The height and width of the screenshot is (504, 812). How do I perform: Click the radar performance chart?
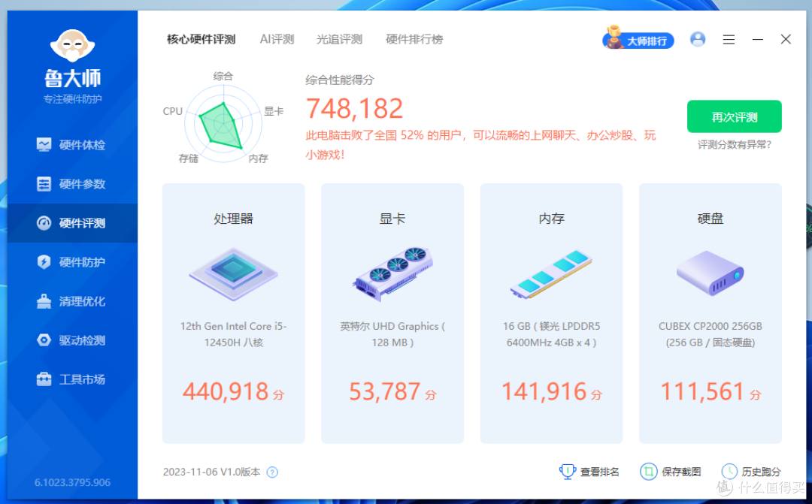point(223,125)
